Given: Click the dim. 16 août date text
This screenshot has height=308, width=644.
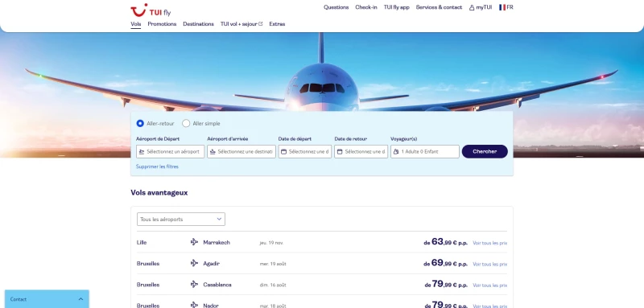Looking at the screenshot, I should point(273,285).
